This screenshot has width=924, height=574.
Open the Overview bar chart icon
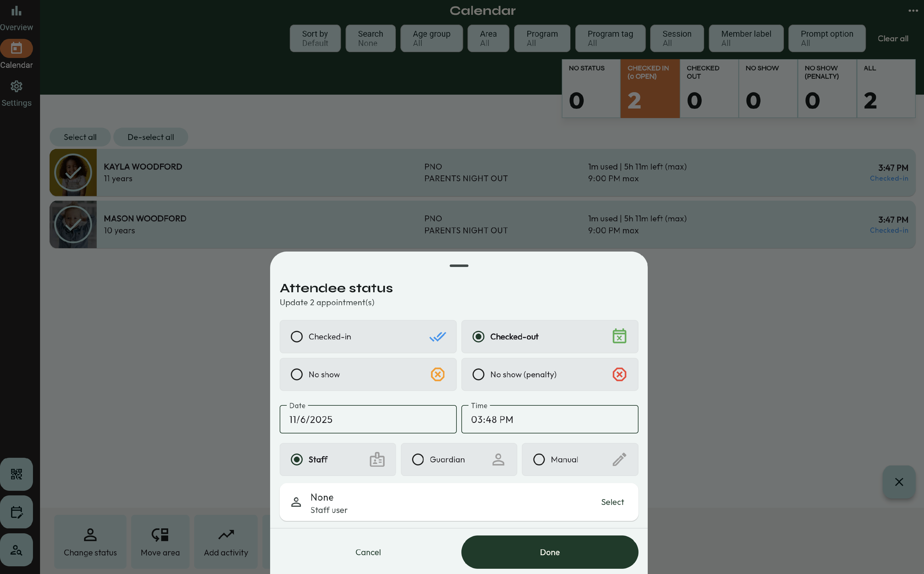click(16, 10)
